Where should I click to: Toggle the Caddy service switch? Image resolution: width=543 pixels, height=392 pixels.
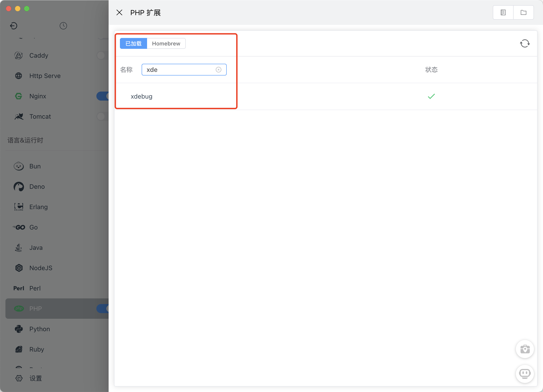coord(102,55)
